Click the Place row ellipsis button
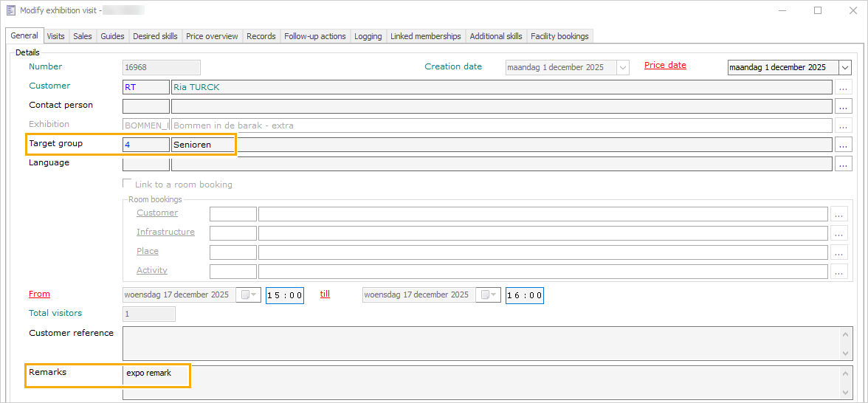This screenshot has width=868, height=403. (839, 252)
